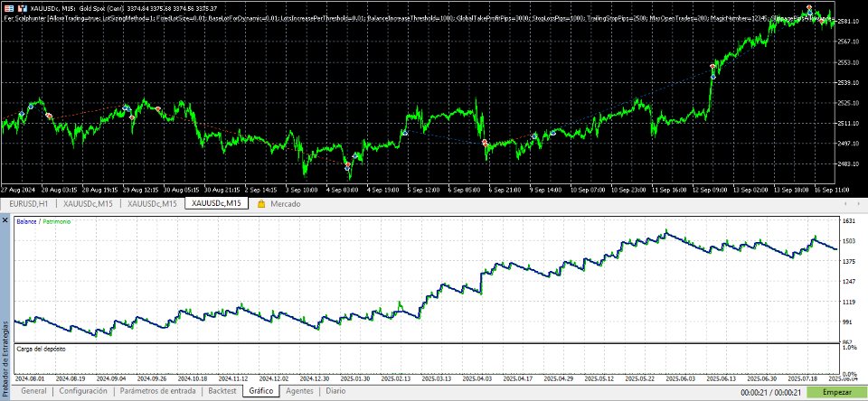Click the 27 Aug 2024 time axis label
The width and height of the screenshot is (868, 401).
[18, 191]
